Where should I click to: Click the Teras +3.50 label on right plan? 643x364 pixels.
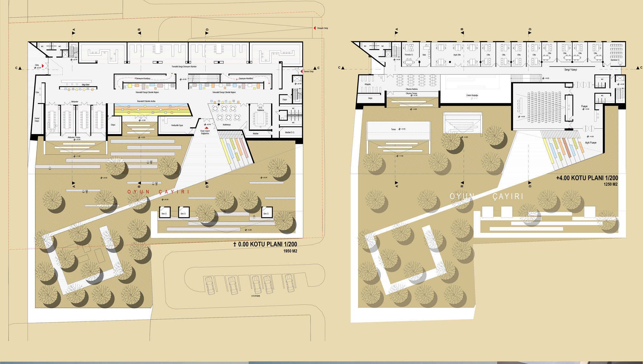tap(394, 129)
